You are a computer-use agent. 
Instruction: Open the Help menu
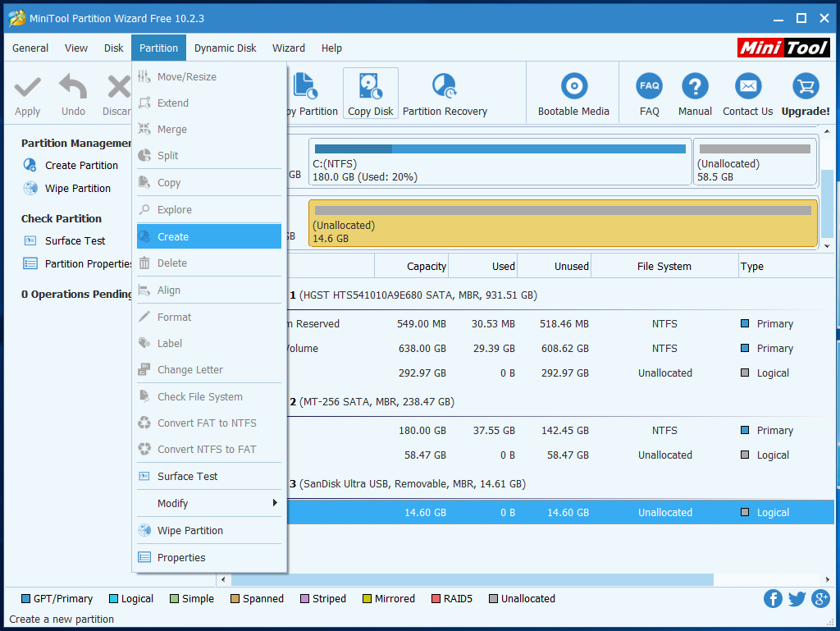click(331, 48)
